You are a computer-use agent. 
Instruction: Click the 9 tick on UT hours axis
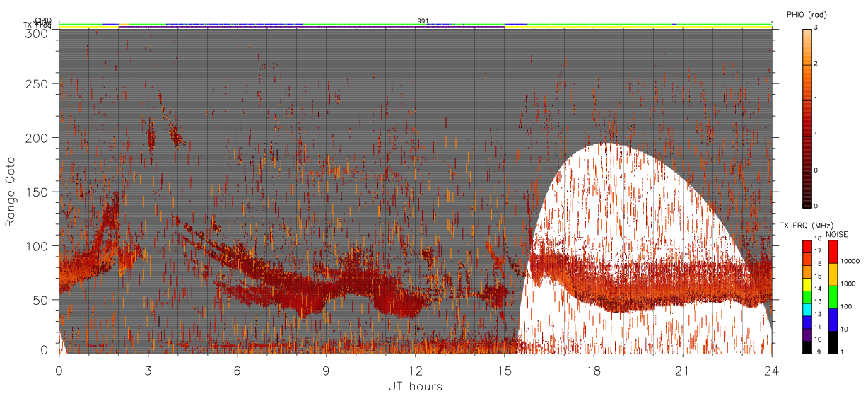[x=326, y=370]
